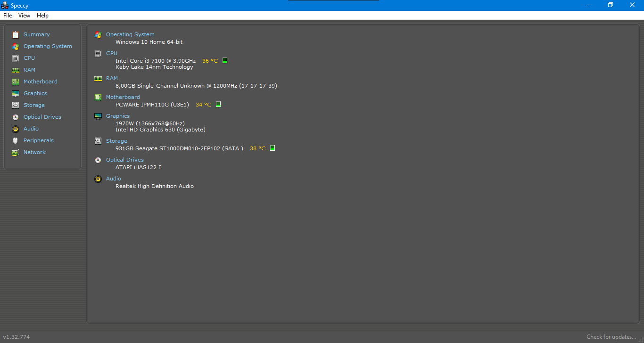Click the green temperature indicator next to storage 38 °C
Image resolution: width=644 pixels, height=343 pixels.
(272, 148)
